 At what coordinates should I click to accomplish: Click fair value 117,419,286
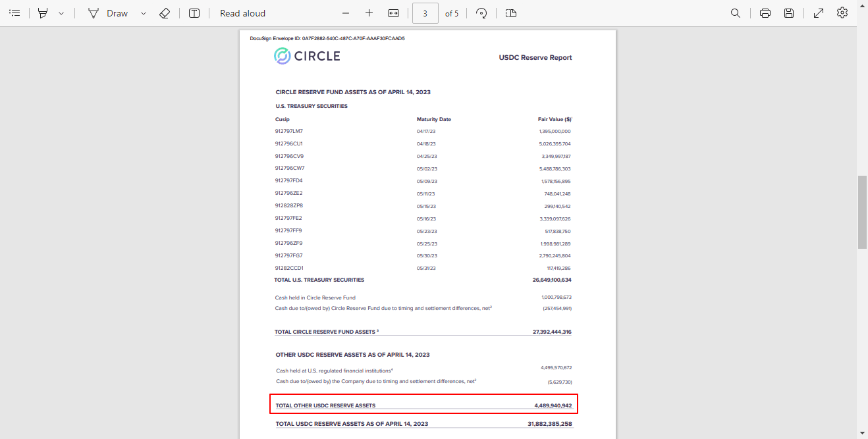(x=558, y=269)
